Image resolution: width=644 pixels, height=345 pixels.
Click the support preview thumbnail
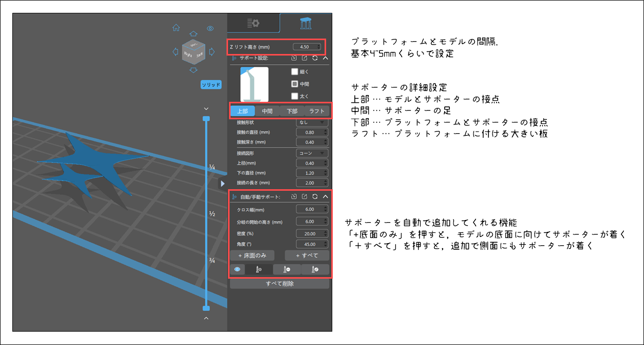tap(254, 84)
